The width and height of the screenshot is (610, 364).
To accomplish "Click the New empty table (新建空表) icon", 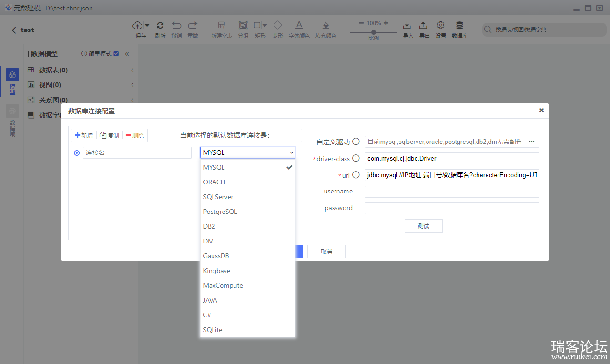I will coord(222,25).
